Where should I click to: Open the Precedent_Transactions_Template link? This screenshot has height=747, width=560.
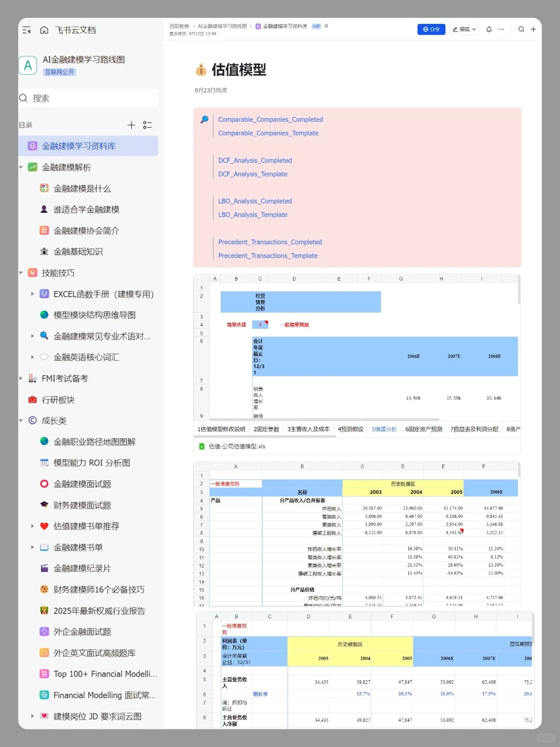coord(268,256)
